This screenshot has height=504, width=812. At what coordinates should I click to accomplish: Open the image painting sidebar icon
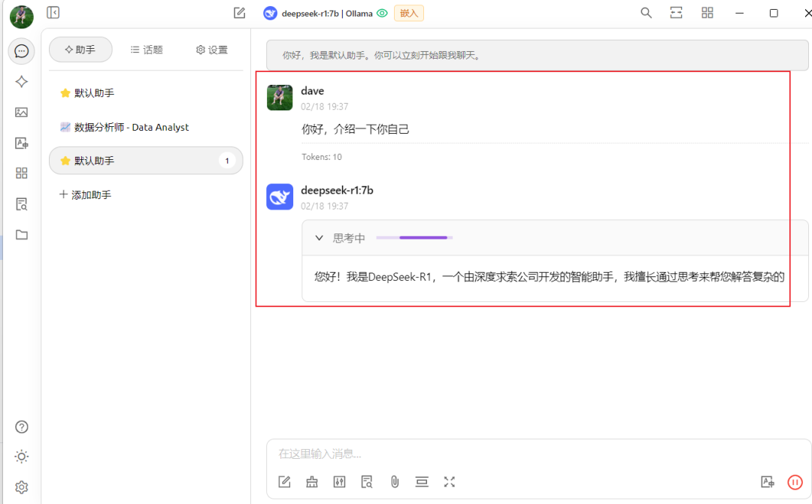click(21, 112)
